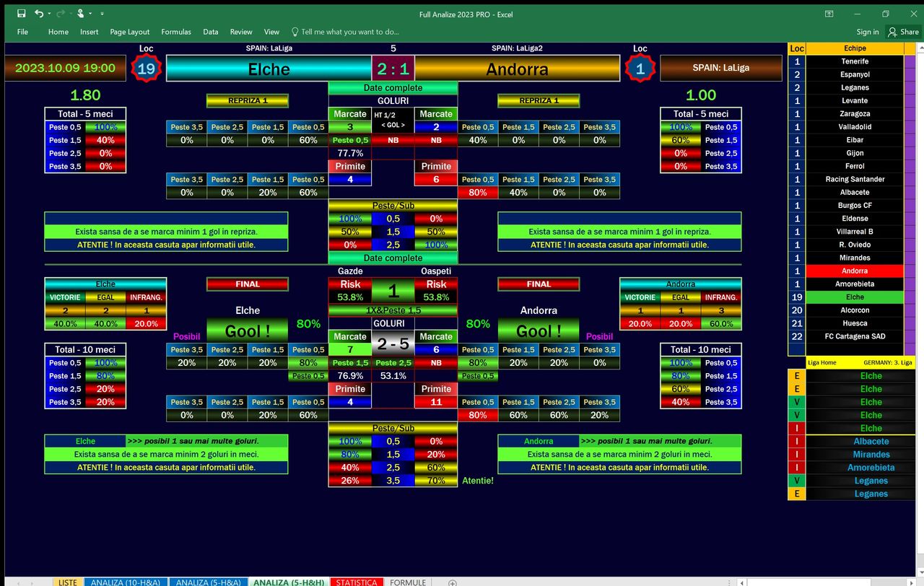Click the 2023.10.09 19:00 date cell
924x586 pixels.
(x=65, y=68)
